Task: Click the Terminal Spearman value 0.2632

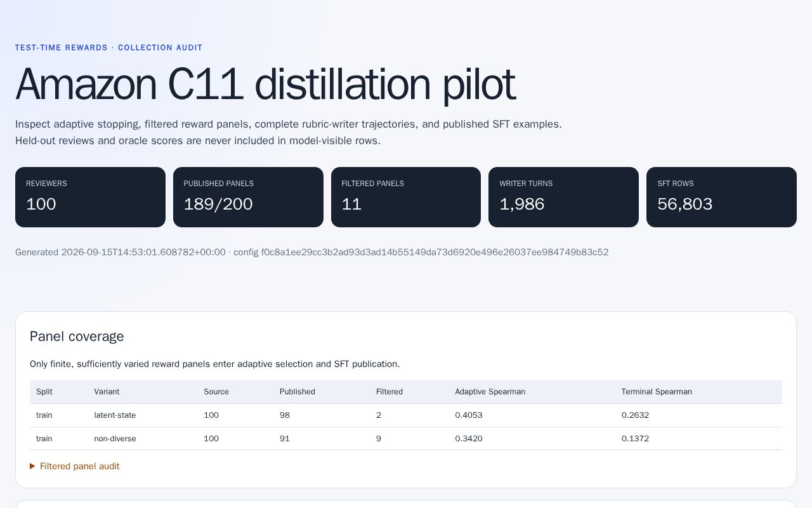Action: pyautogui.click(x=635, y=415)
